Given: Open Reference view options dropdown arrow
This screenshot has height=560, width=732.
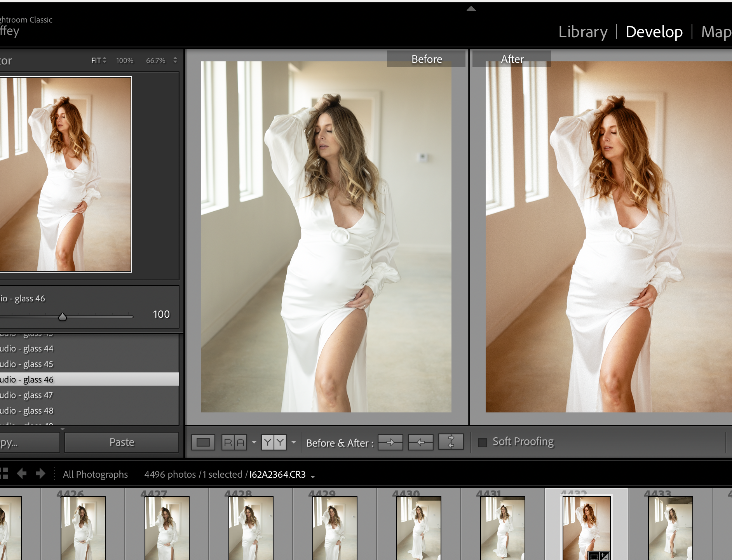Looking at the screenshot, I should [254, 442].
